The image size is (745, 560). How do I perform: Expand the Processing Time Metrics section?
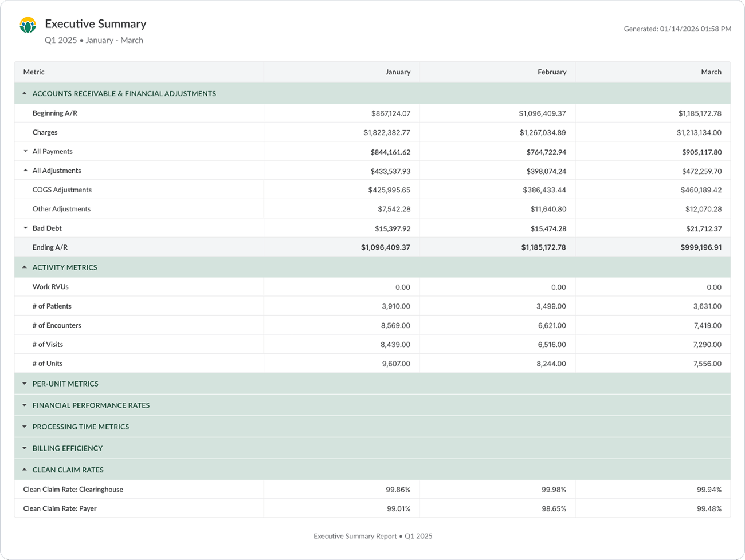[25, 427]
